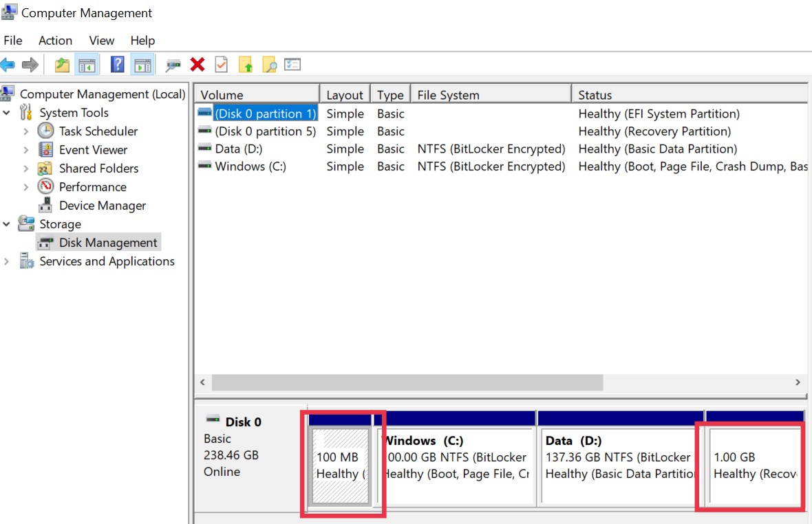
Task: Click the horizontal scrollbar right arrow
Action: pos(798,382)
